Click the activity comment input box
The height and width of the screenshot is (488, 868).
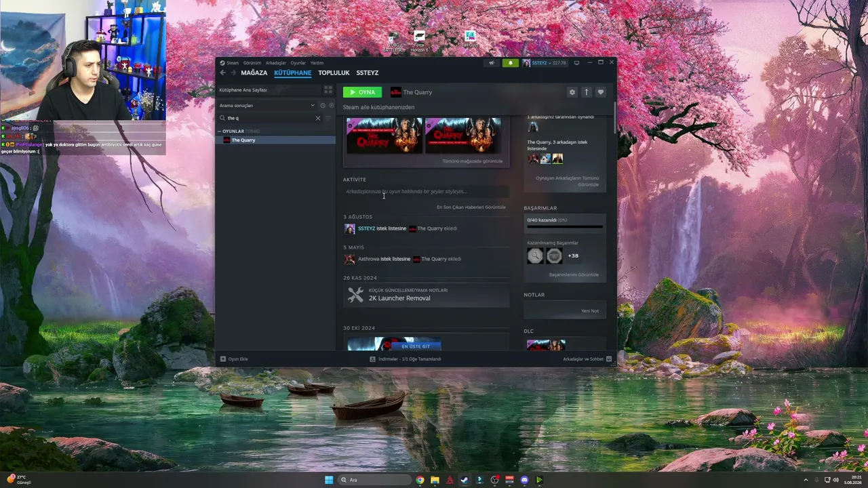pos(426,192)
